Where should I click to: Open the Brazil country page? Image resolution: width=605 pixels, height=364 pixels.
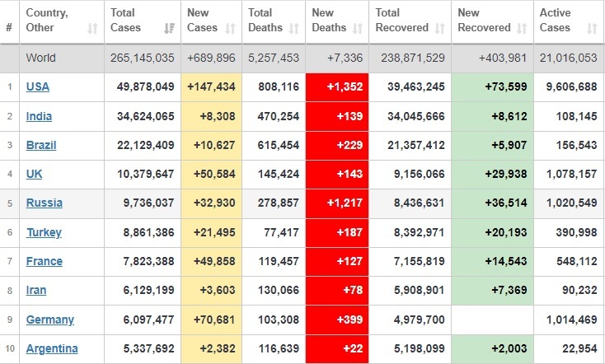(41, 145)
